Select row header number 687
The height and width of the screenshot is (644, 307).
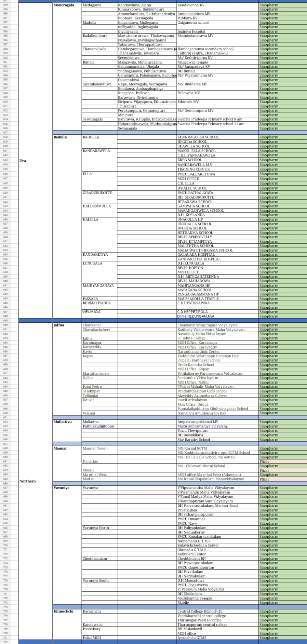5,488
